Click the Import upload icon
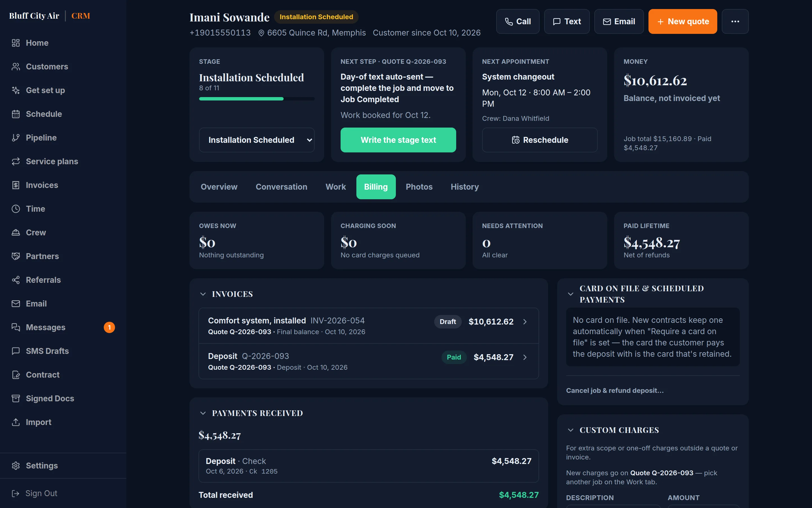This screenshot has height=508, width=812. tap(16, 422)
